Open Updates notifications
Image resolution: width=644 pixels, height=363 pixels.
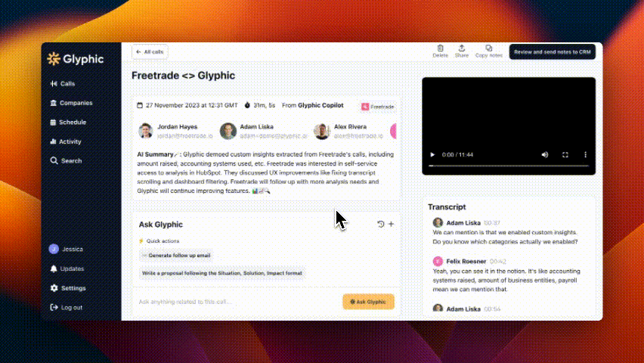(67, 268)
